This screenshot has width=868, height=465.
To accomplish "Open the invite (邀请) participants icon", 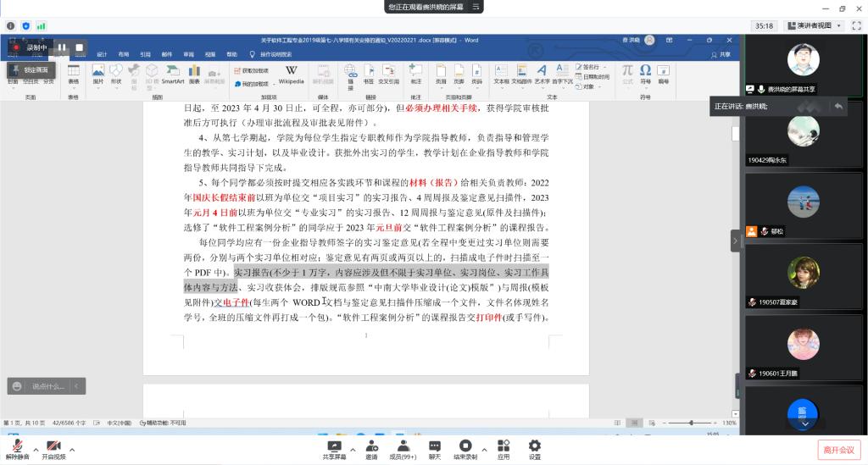I will coord(371,447).
